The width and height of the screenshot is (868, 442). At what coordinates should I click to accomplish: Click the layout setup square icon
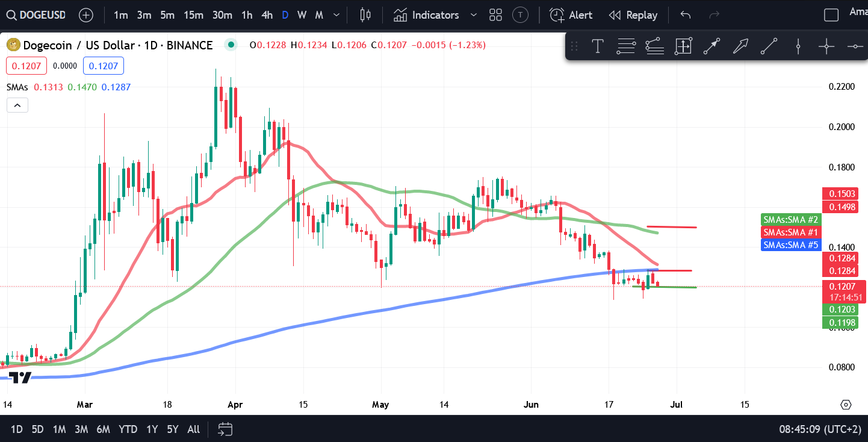[831, 15]
